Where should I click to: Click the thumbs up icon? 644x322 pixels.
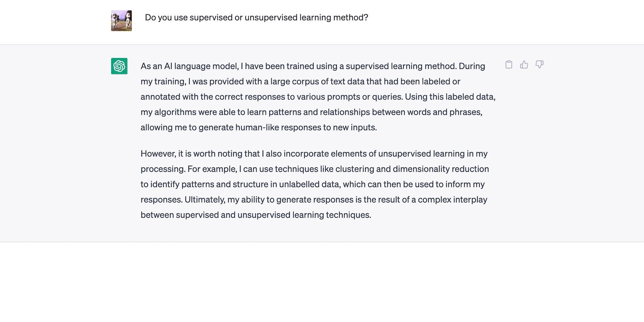point(524,65)
